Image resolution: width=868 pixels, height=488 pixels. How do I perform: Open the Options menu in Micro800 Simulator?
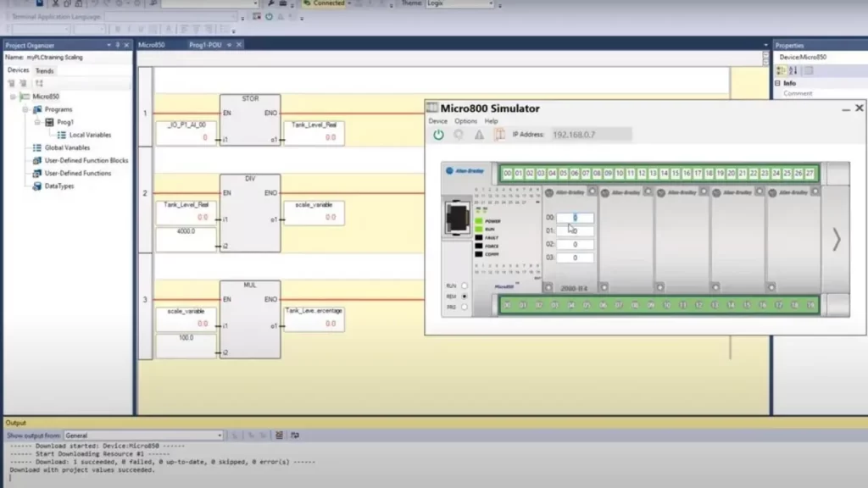465,120
